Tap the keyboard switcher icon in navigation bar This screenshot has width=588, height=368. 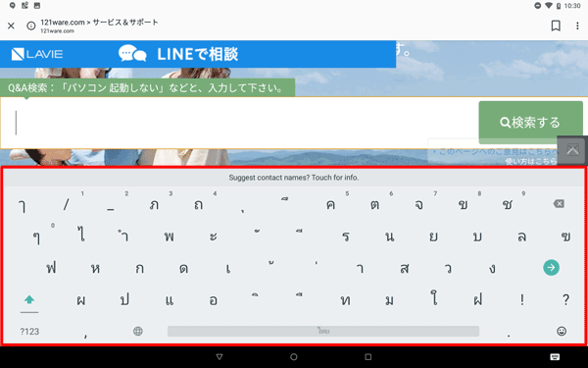(555, 356)
